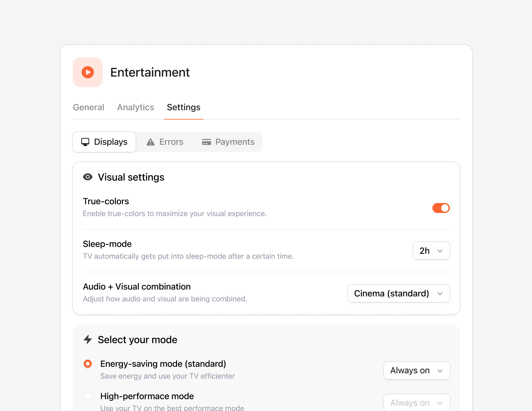
Task: Open Energy-saving mode Always on dropdown
Action: (417, 371)
